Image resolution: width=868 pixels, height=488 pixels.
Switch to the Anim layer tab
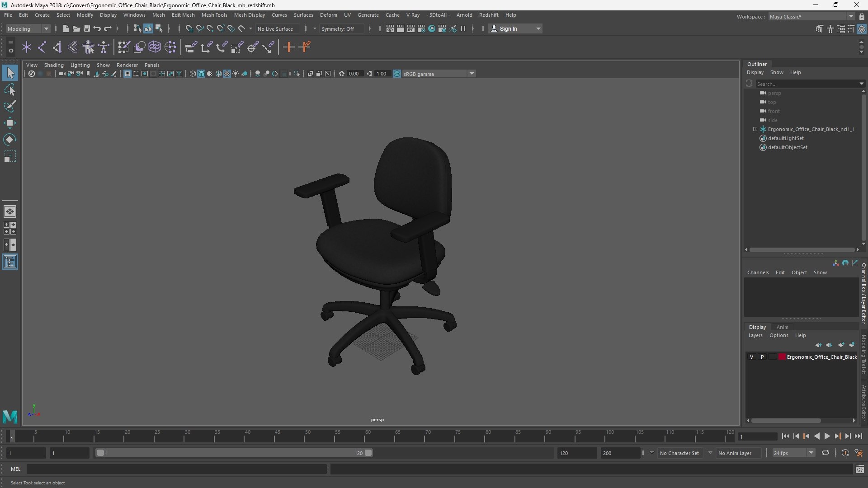[x=782, y=327]
